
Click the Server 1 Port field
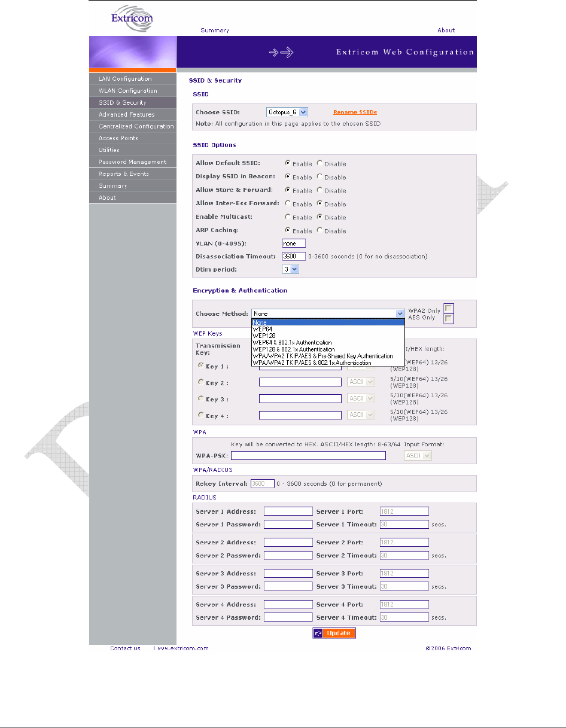pos(404,511)
